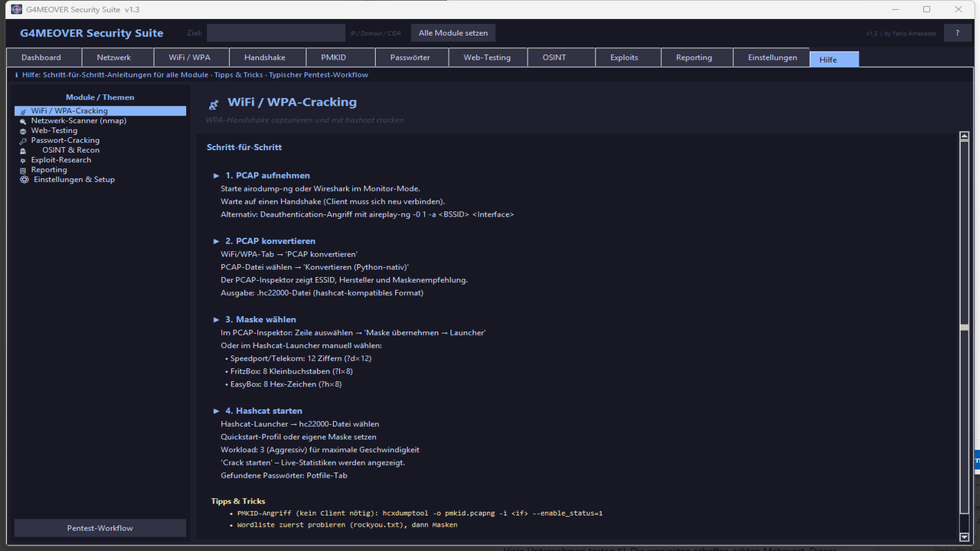This screenshot has height=551, width=980.
Task: Select the gear icon of Einstellungen & Setup
Action: point(24,180)
